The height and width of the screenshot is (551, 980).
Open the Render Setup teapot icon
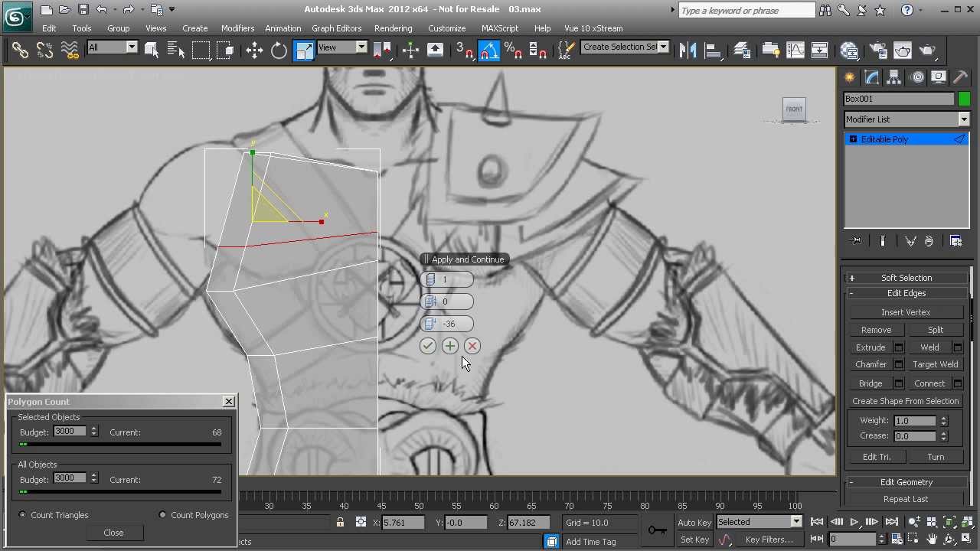[878, 51]
